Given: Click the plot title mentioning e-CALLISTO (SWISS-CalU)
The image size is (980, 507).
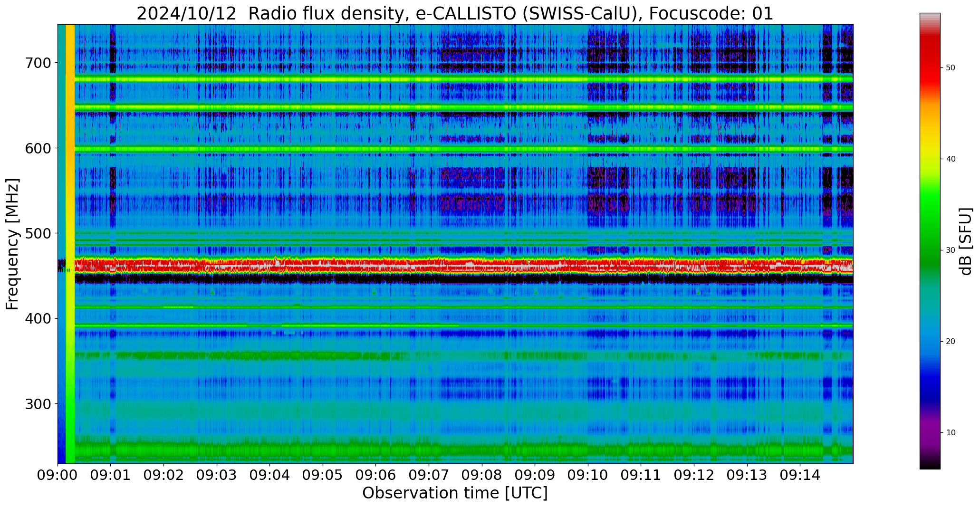Looking at the screenshot, I should [x=455, y=13].
